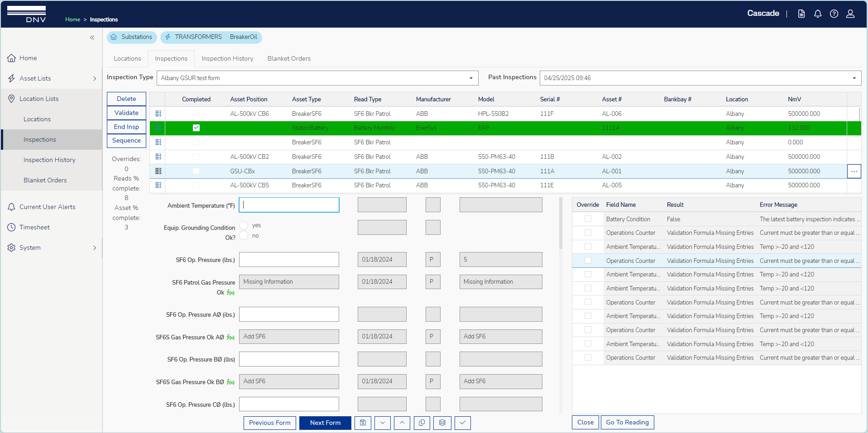Switch to the Inspection History tab

pos(227,58)
